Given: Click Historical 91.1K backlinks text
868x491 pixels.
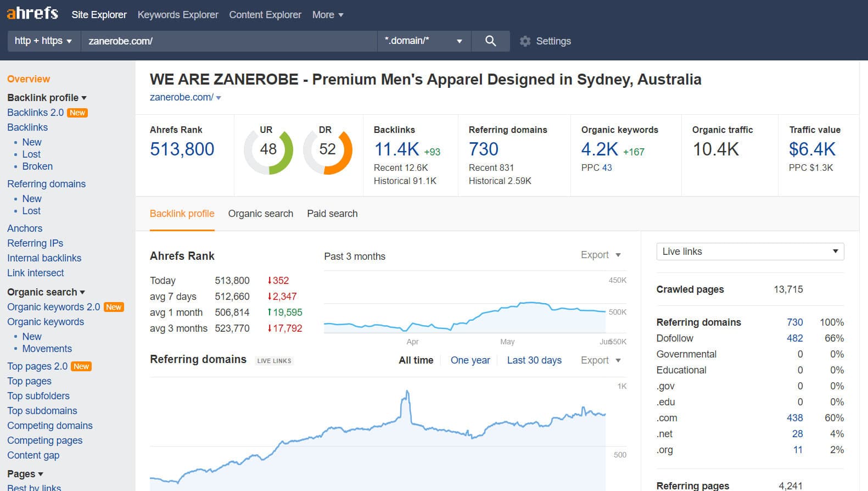Looking at the screenshot, I should pos(405,181).
